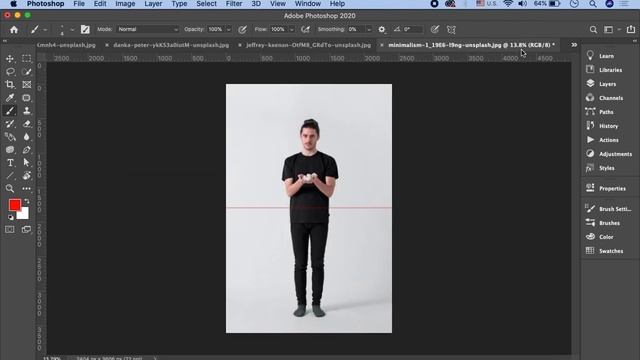Go to the Home screen icon
Screen dimensions: 640x360
[14, 29]
